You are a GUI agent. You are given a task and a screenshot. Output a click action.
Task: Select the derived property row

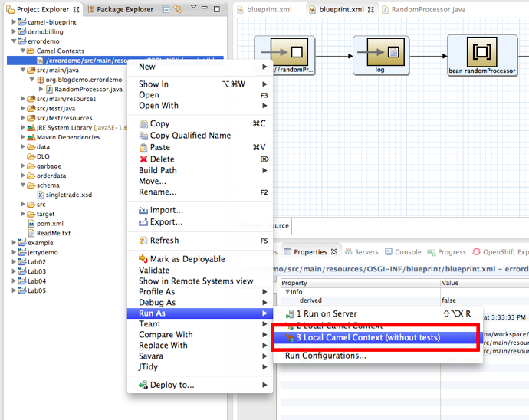click(x=405, y=300)
